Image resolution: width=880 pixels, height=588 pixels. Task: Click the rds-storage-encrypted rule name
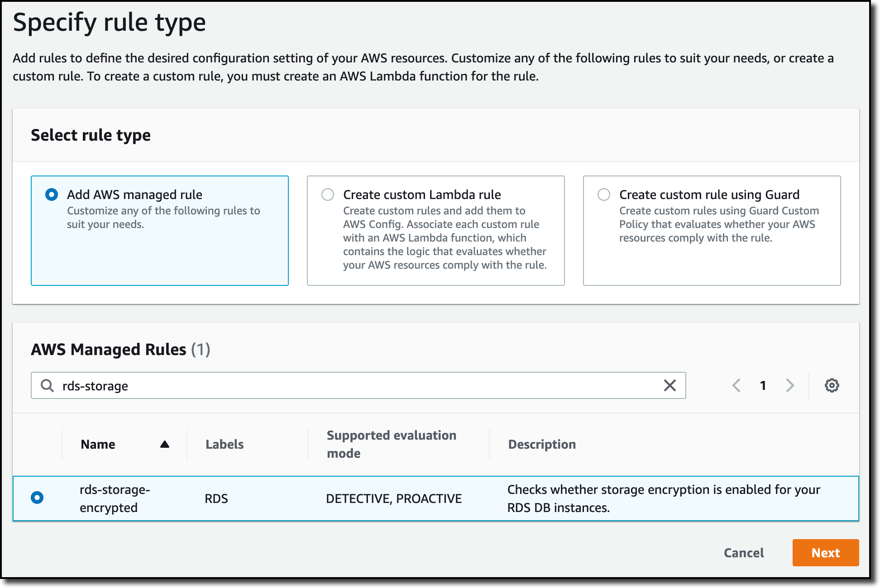click(115, 498)
